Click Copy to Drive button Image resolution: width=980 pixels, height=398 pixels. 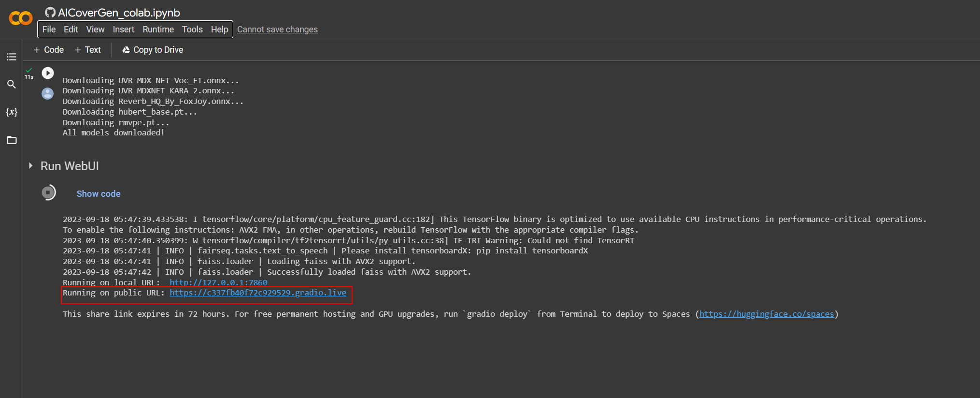(153, 50)
